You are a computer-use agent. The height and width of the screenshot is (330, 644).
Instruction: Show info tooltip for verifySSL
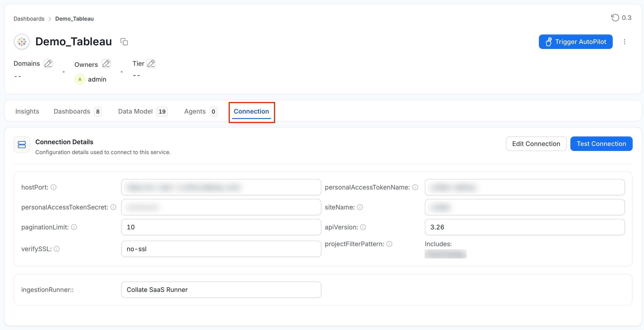[57, 249]
